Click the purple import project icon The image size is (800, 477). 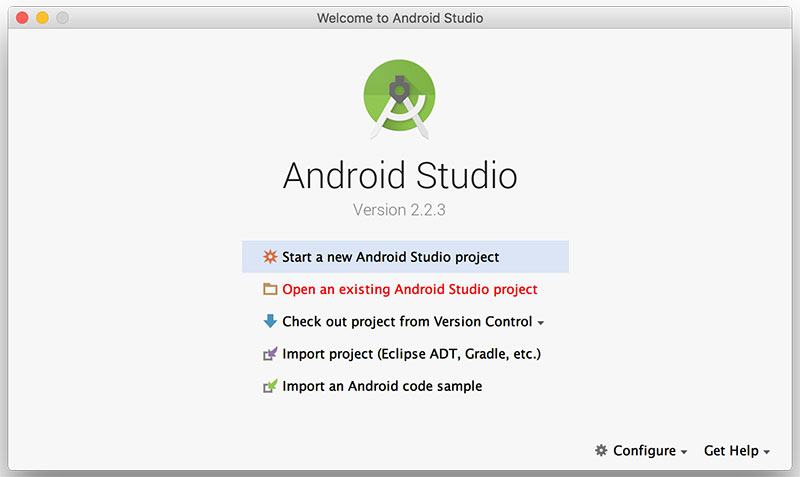(x=270, y=354)
